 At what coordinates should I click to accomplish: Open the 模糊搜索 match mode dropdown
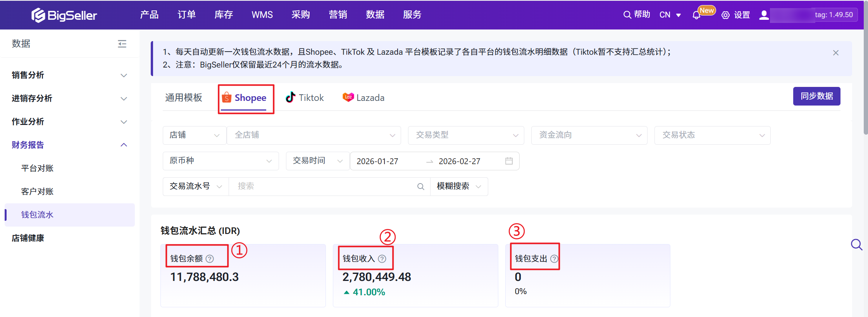(459, 187)
